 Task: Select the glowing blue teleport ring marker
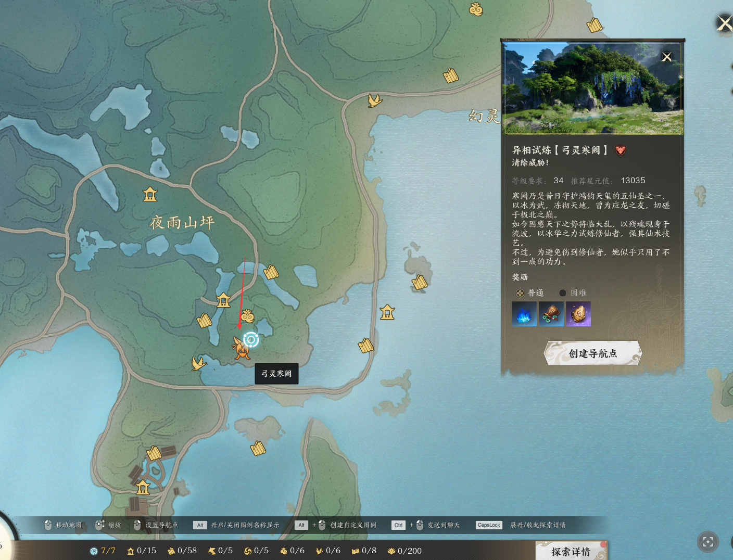coord(251,340)
